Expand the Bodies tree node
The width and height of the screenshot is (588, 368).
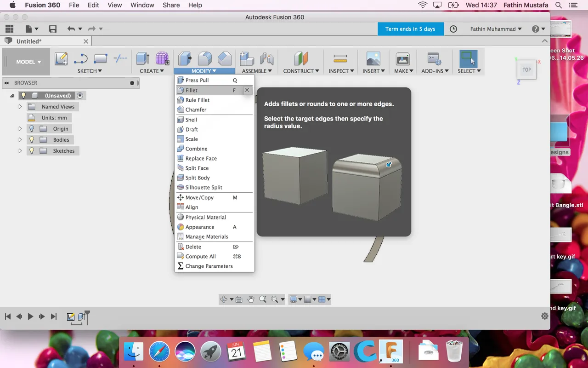(20, 140)
